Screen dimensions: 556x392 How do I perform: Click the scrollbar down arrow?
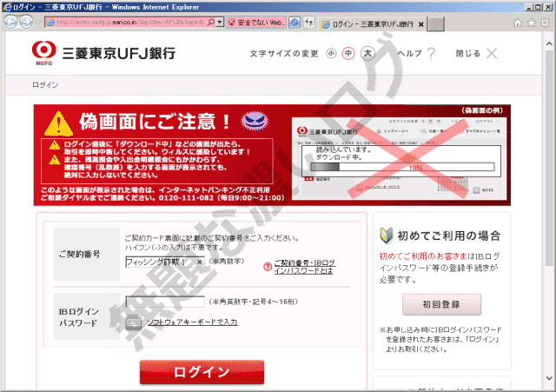(549, 378)
